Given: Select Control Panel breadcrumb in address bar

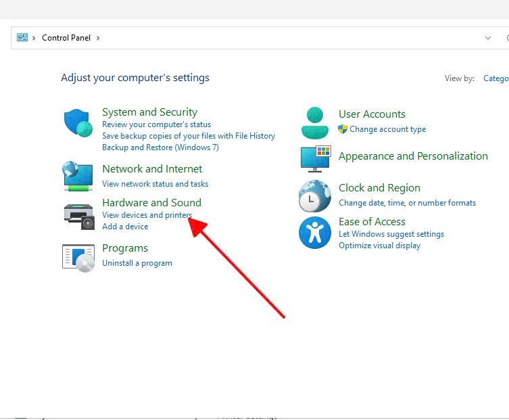Looking at the screenshot, I should pyautogui.click(x=66, y=38).
